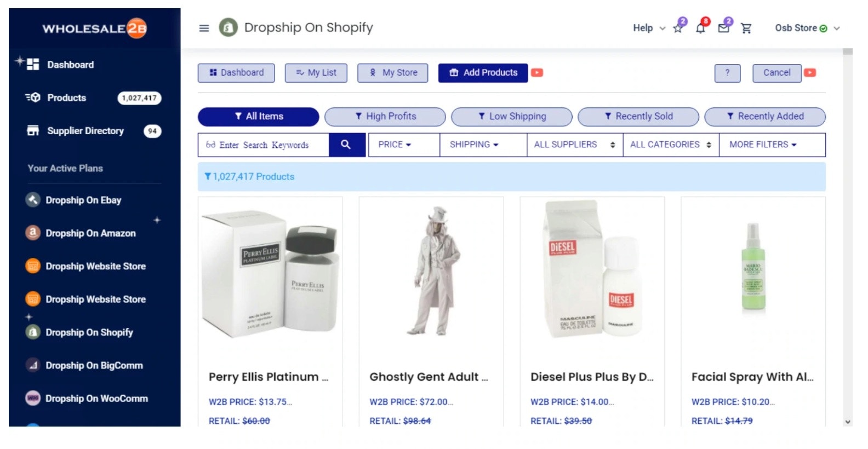Image resolution: width=868 pixels, height=449 pixels.
Task: Open the ALL SUPPLIERS dropdown
Action: tap(574, 145)
